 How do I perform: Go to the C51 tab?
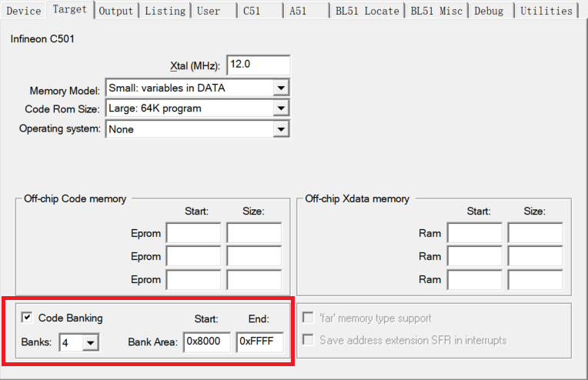(252, 11)
